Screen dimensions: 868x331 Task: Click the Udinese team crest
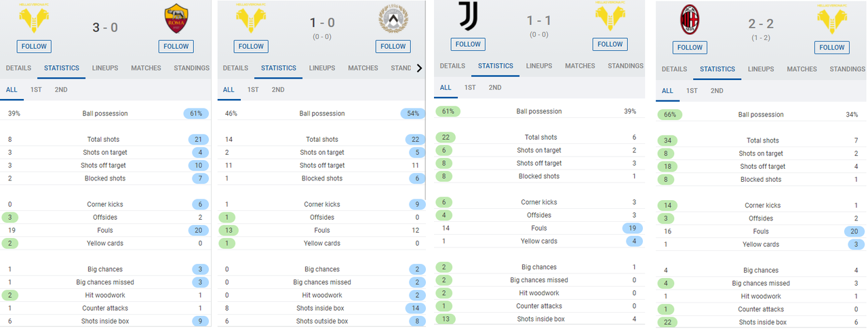[x=393, y=20]
